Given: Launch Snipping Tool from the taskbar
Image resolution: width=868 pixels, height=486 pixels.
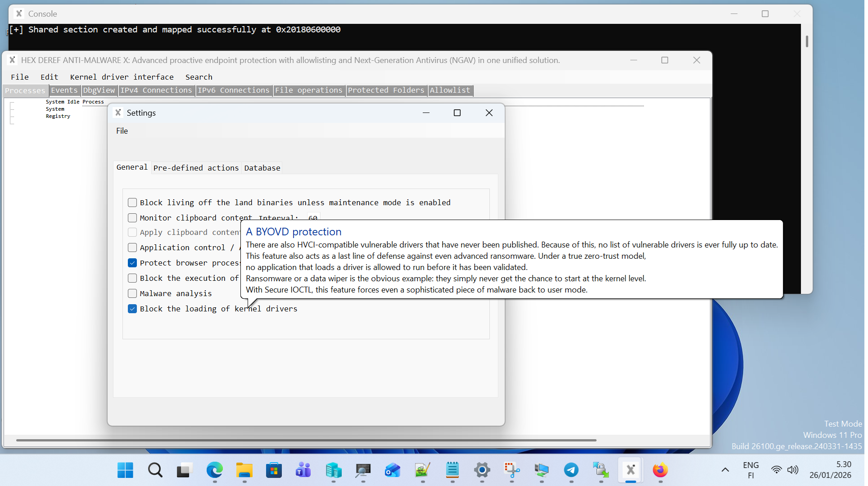Looking at the screenshot, I should point(511,470).
